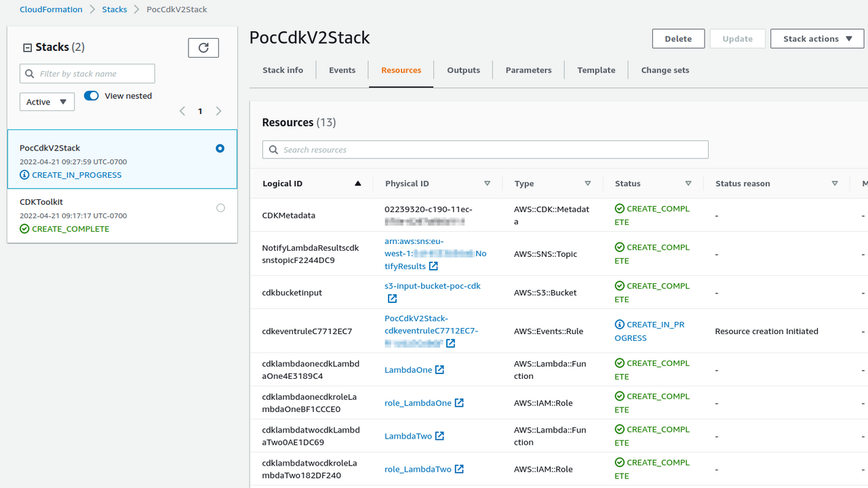The width and height of the screenshot is (868, 488).
Task: Open the Type column sort arrow
Action: click(588, 184)
